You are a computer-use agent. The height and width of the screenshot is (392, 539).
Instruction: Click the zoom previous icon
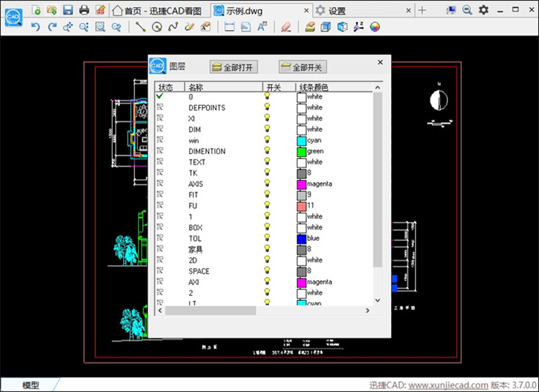coord(116,27)
